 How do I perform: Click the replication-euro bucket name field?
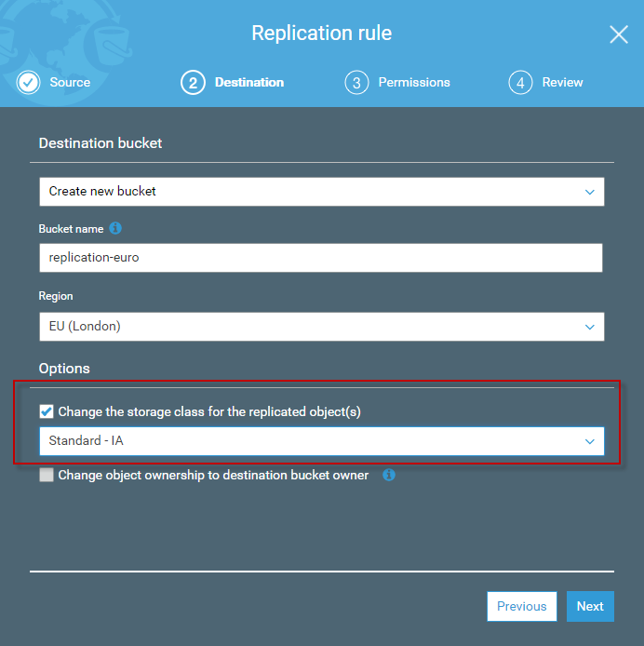coord(321,258)
